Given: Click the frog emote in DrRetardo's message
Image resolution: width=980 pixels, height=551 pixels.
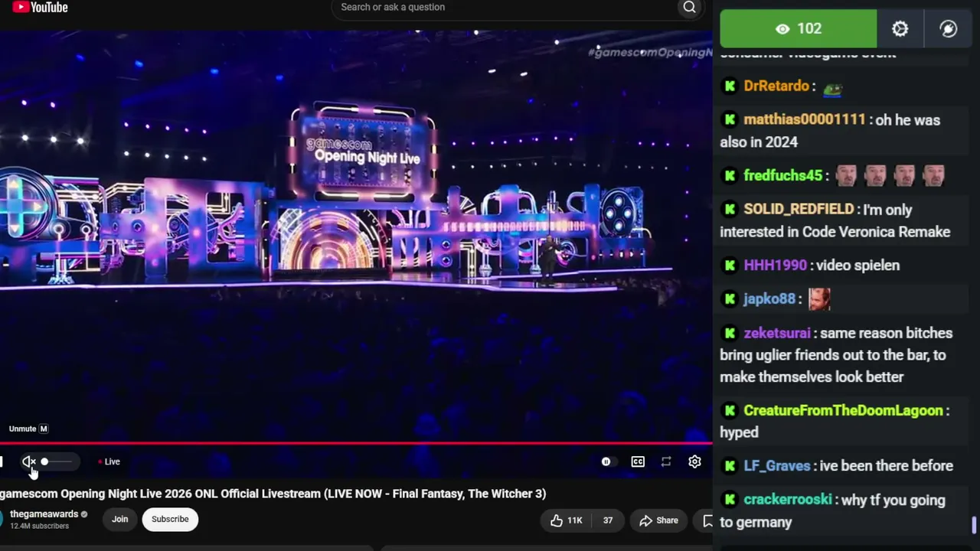Looking at the screenshot, I should tap(832, 89).
